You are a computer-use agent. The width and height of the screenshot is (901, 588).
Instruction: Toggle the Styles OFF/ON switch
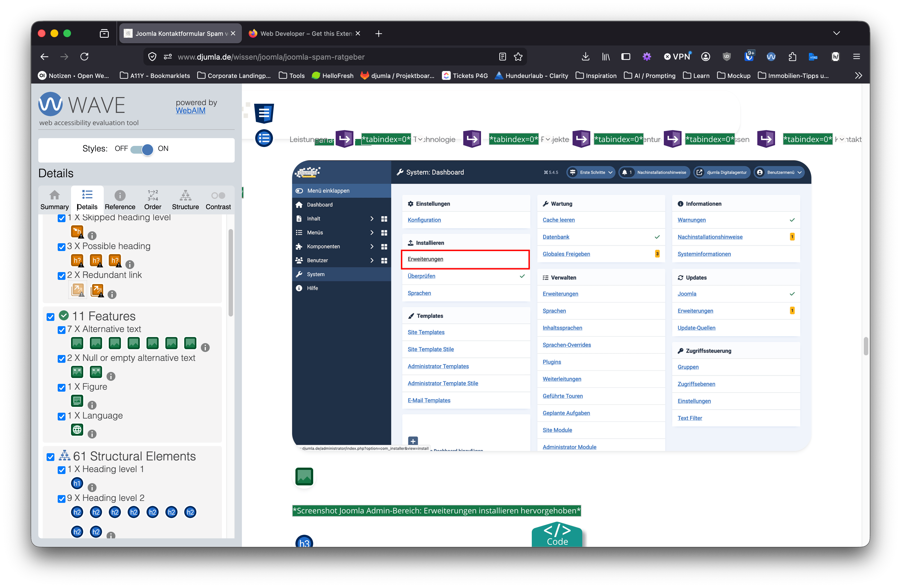click(x=142, y=149)
